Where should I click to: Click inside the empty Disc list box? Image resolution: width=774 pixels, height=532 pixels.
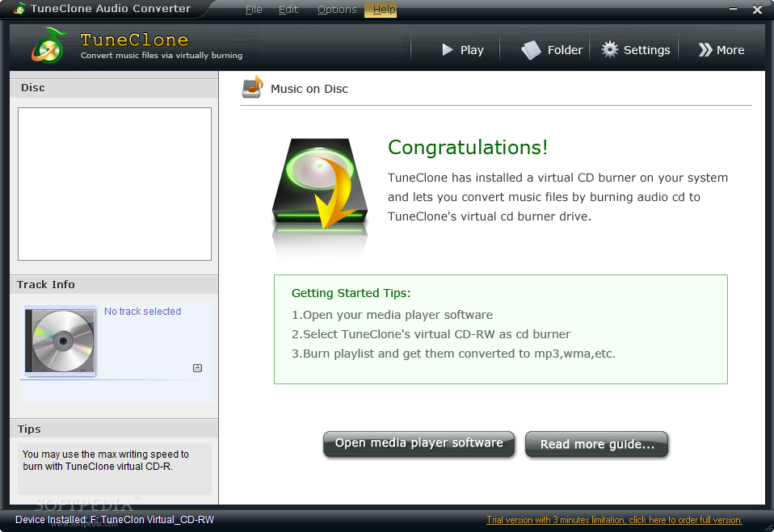click(115, 184)
